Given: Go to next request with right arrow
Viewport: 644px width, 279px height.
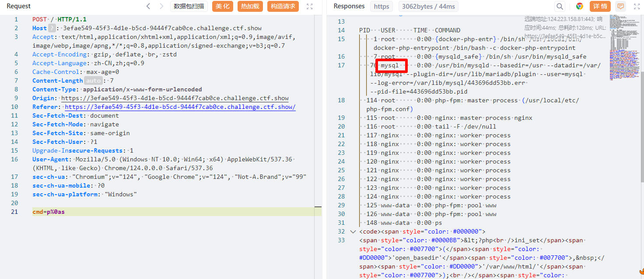Looking at the screenshot, I should pos(161,6).
